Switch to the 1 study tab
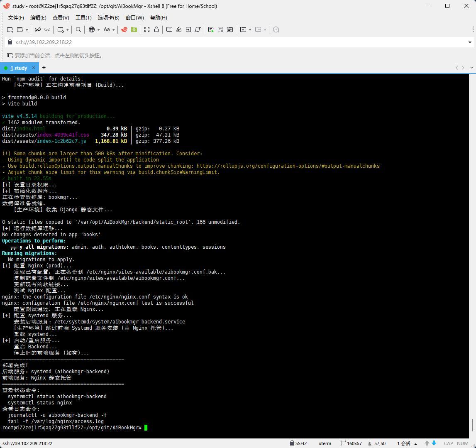476x448 pixels. pos(19,68)
